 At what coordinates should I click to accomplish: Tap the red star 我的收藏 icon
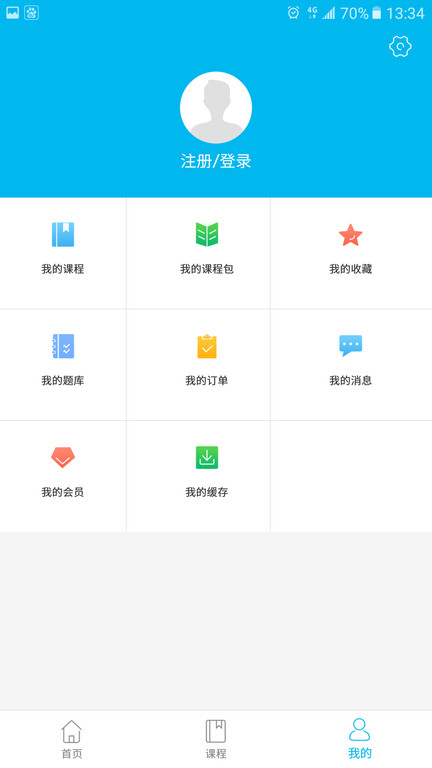[x=351, y=235]
